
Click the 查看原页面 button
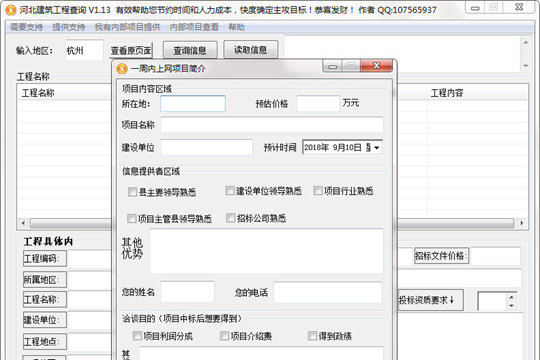pos(131,51)
